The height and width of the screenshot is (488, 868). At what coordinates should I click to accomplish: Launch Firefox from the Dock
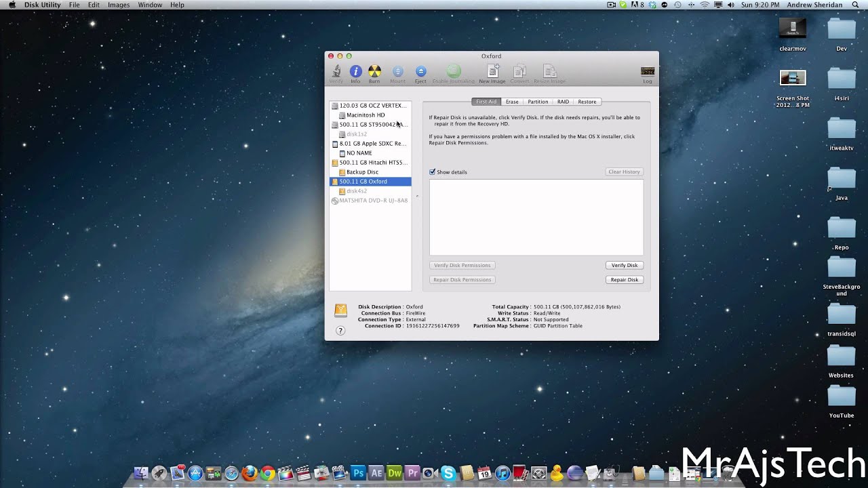tap(250, 473)
